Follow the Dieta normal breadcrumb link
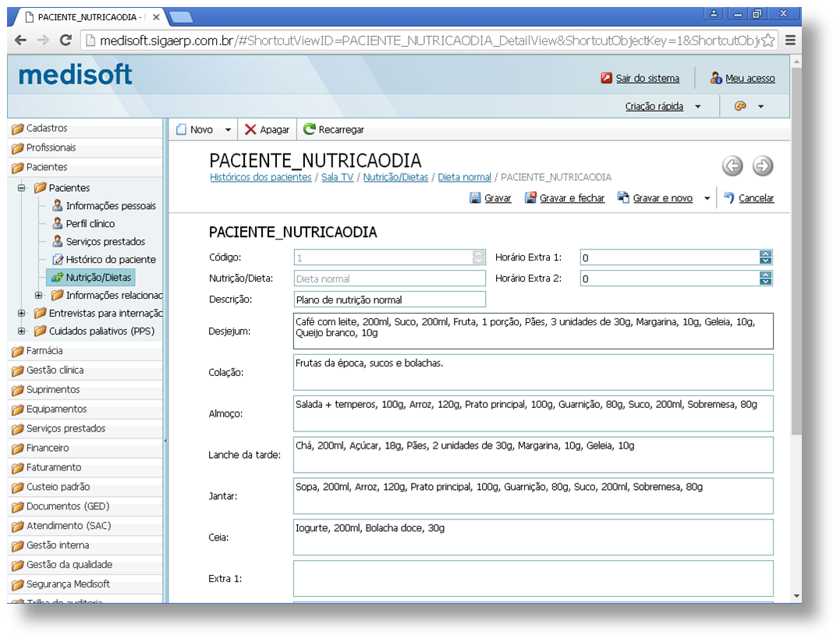 464,177
